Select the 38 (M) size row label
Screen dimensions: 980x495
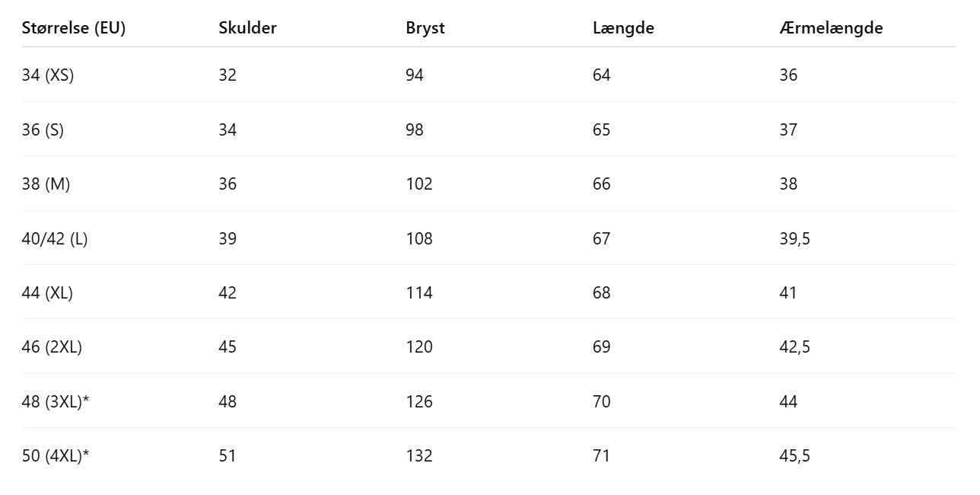coord(46,184)
